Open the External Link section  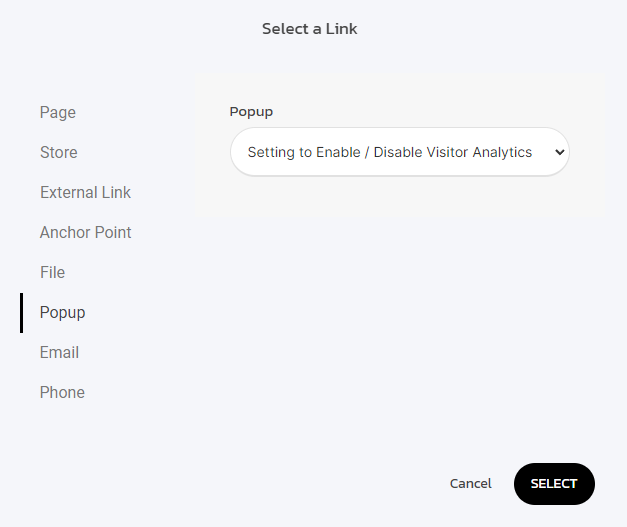pyautogui.click(x=85, y=192)
